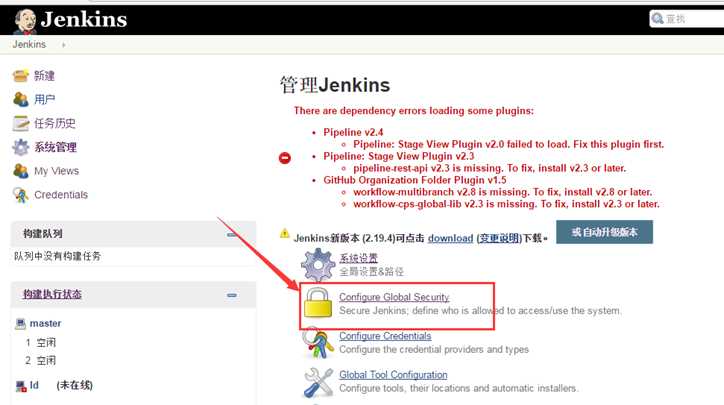Open 系统设置 link
Screen dimensions: 724x405
click(x=358, y=258)
